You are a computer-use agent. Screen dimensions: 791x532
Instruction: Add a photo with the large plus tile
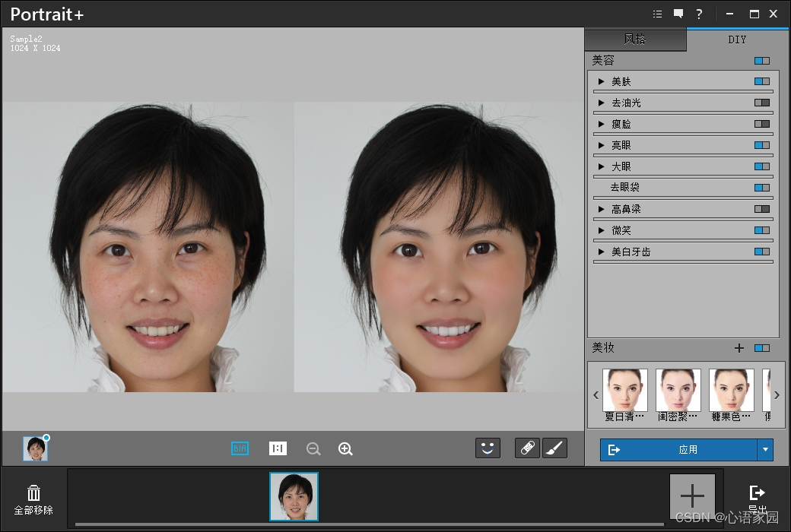[x=692, y=496]
